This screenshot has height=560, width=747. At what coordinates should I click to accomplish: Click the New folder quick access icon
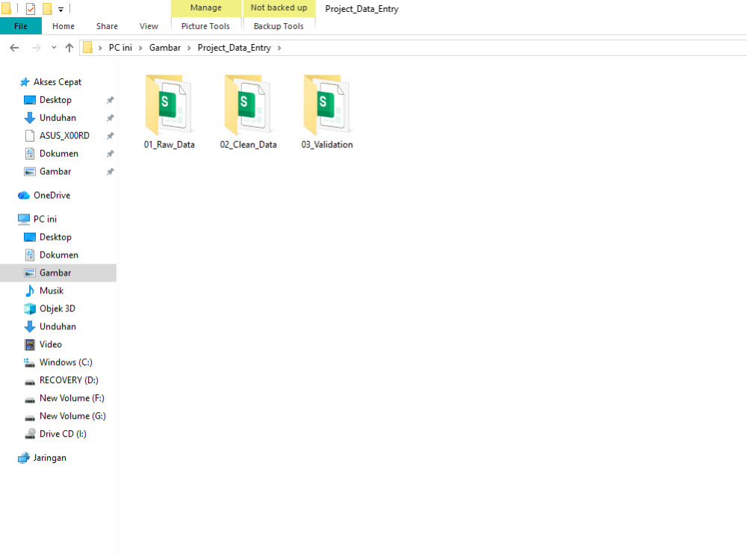click(47, 8)
